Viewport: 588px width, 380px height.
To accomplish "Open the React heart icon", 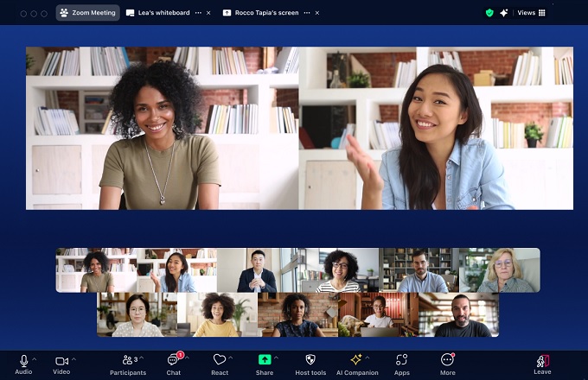I will pos(220,360).
